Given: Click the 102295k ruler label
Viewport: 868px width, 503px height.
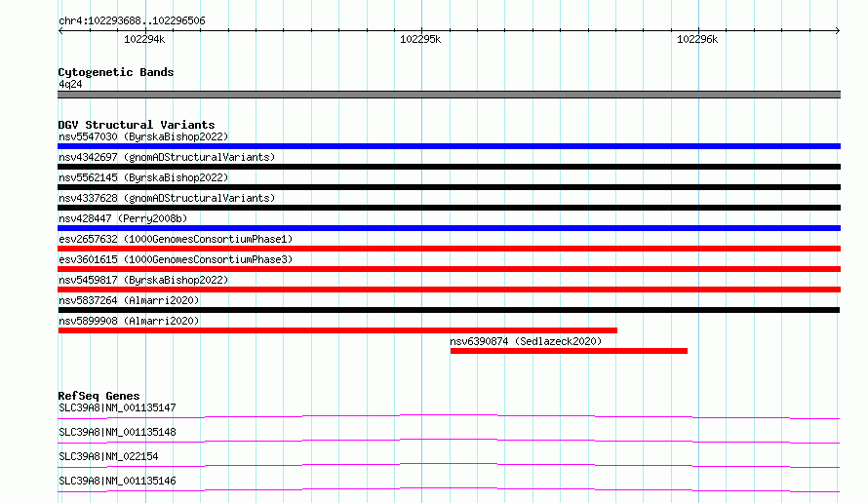Looking at the screenshot, I should coord(420,39).
